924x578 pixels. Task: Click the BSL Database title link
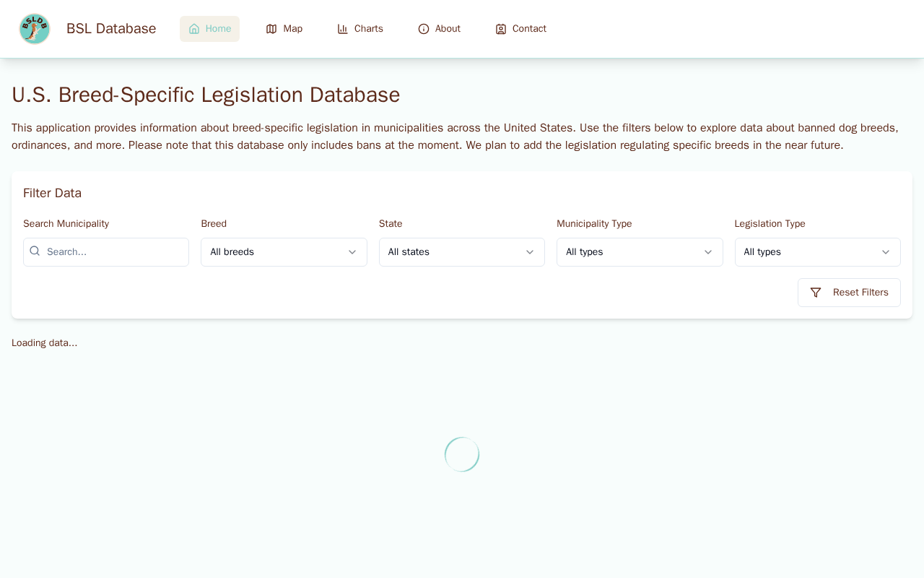[x=111, y=29]
